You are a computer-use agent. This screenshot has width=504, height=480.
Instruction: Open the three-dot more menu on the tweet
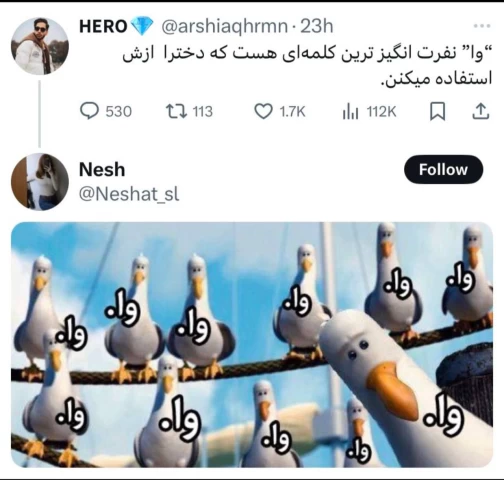[x=482, y=26]
